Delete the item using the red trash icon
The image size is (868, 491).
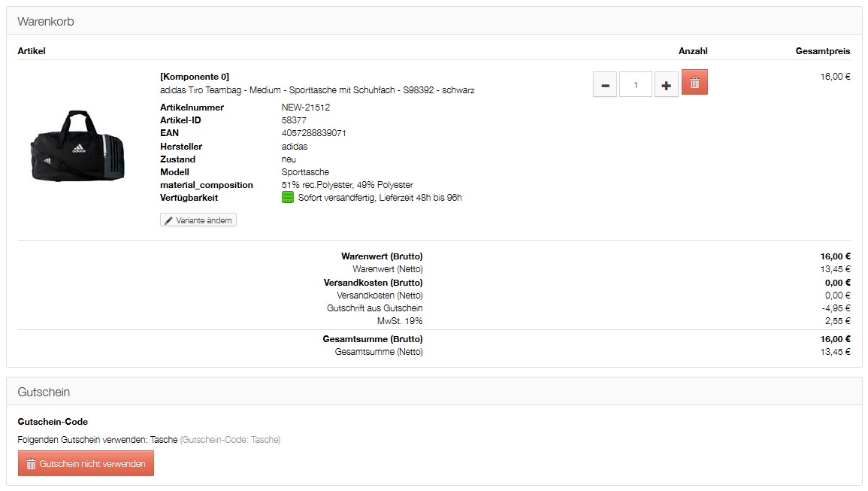pyautogui.click(x=694, y=83)
